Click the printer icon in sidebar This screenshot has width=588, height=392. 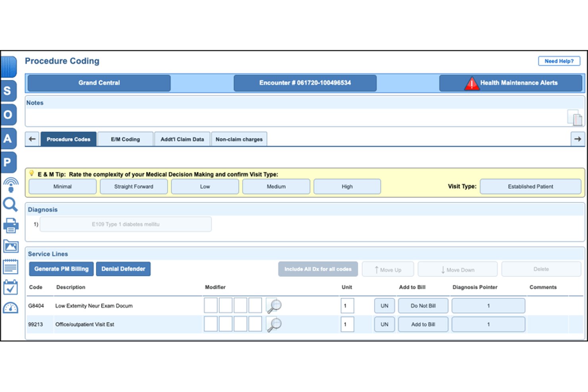[11, 225]
